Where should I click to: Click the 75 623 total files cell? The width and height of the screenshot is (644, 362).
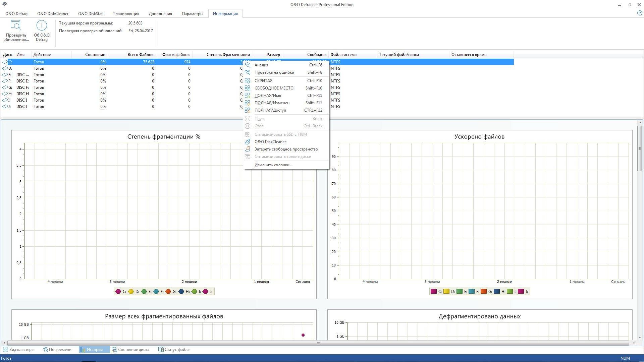click(149, 62)
